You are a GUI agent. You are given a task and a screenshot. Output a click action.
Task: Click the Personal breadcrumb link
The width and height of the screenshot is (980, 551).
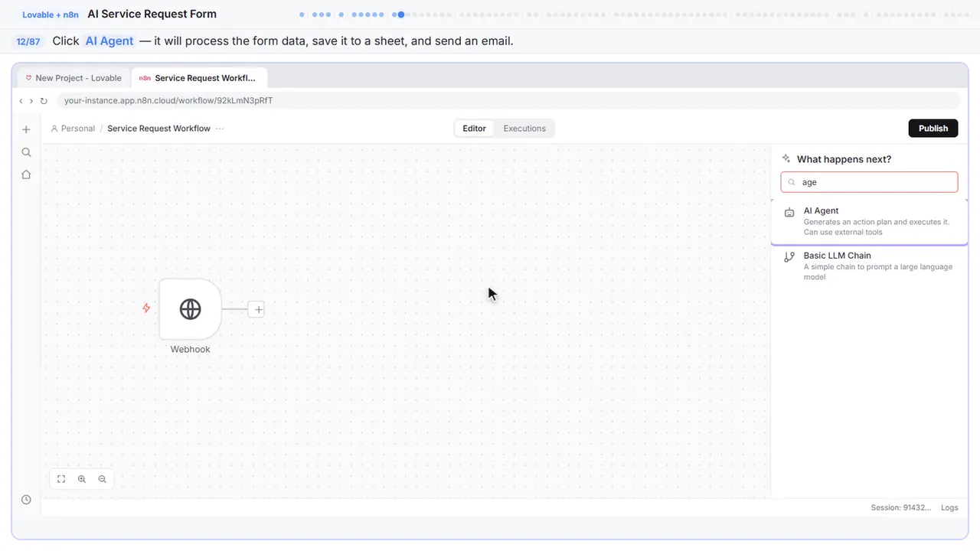coord(73,129)
